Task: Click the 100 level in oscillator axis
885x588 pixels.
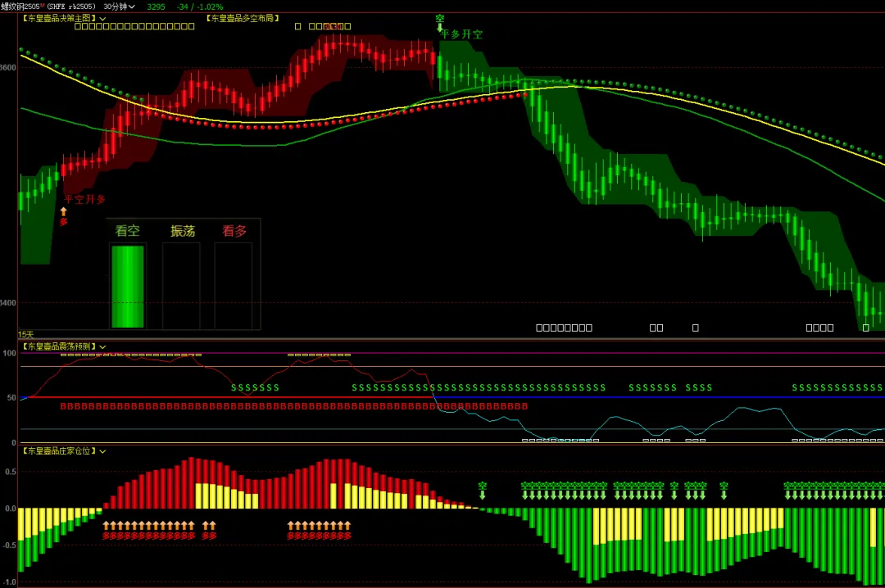Action: click(10, 353)
